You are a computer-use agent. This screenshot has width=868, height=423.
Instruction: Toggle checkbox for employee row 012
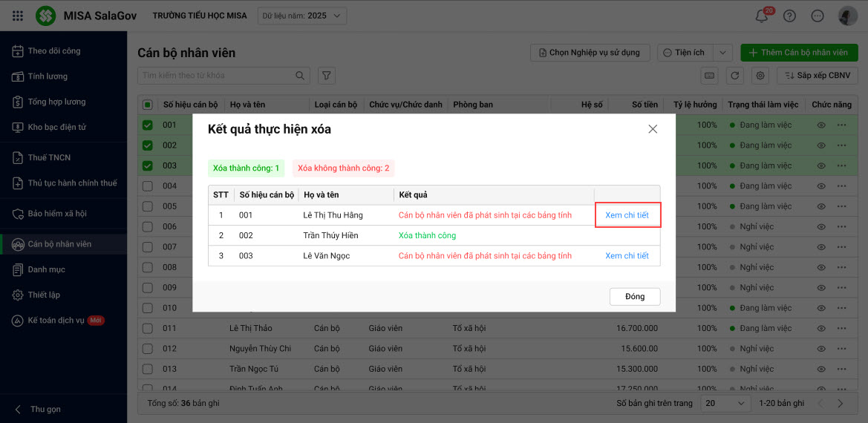[x=147, y=349]
